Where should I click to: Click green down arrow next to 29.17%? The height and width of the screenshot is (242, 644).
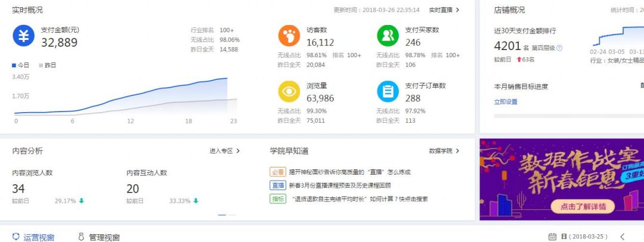coord(81,201)
